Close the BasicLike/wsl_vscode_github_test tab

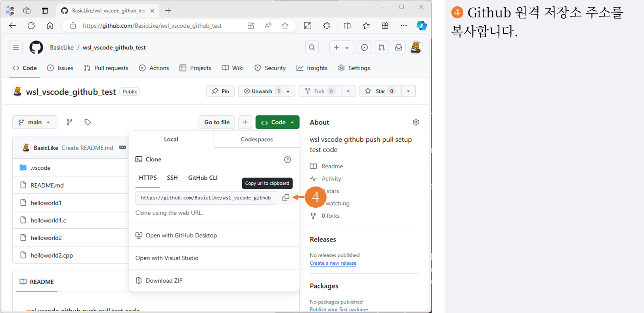point(152,11)
